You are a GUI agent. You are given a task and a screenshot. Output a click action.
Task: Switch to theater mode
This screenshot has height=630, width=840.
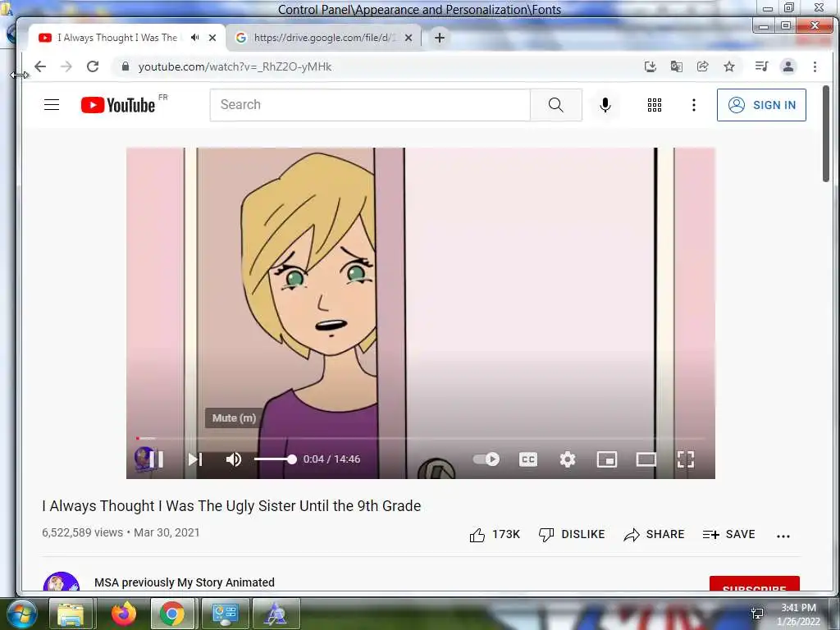(646, 459)
